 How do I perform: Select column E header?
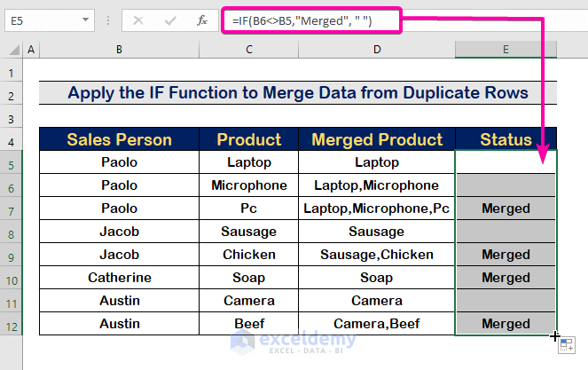tap(506, 50)
